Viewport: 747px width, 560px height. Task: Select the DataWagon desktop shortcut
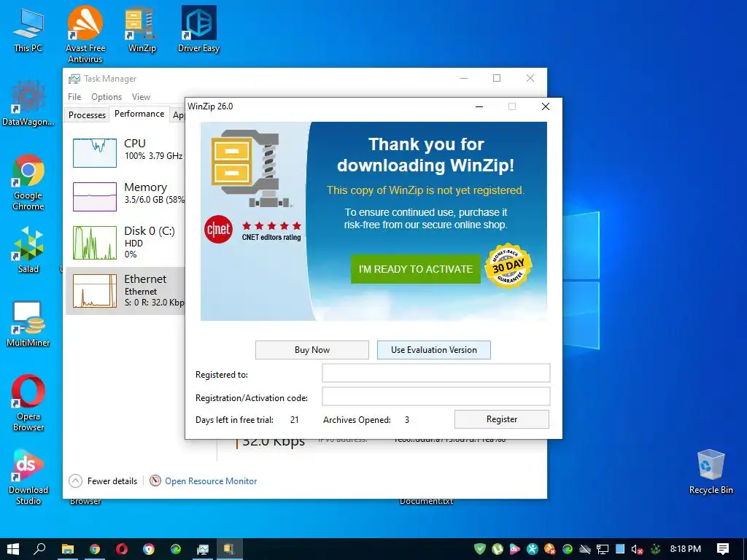pyautogui.click(x=28, y=104)
